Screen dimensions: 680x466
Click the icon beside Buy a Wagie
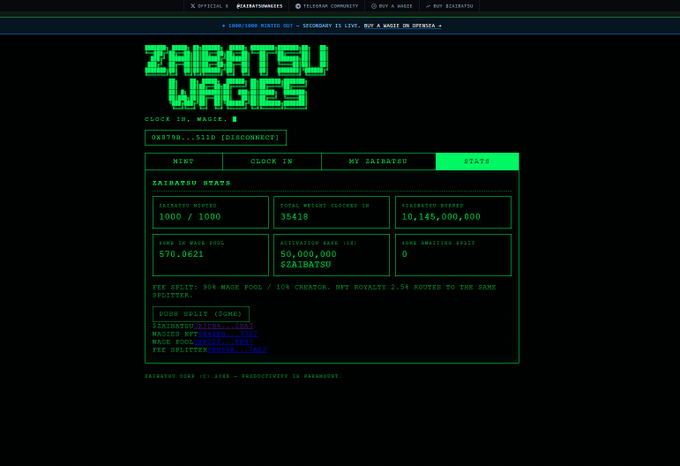[373, 6]
